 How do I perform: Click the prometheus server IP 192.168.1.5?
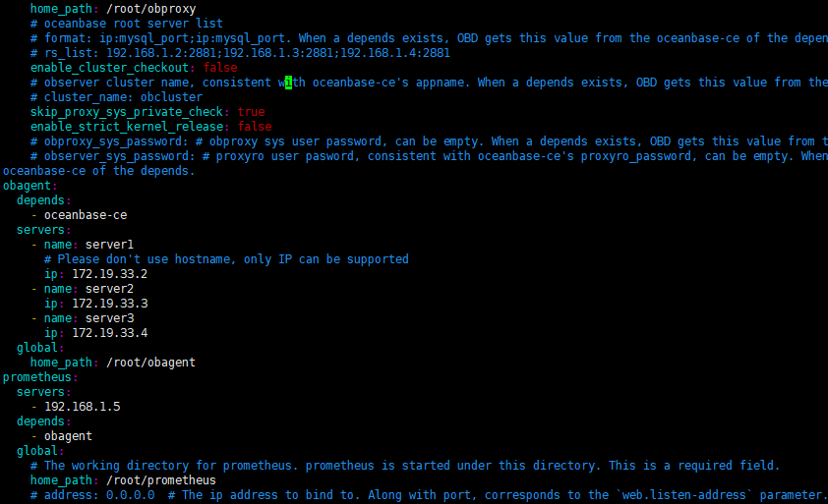click(x=83, y=407)
